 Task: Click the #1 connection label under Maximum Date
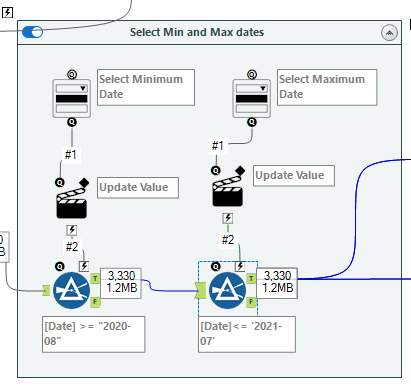click(218, 146)
